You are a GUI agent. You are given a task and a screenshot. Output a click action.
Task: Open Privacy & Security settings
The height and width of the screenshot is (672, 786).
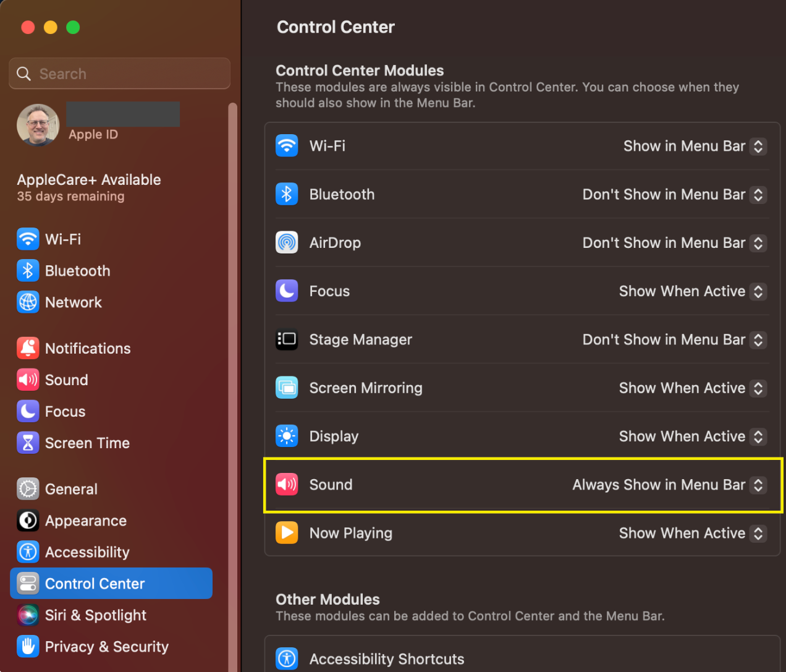(111, 647)
